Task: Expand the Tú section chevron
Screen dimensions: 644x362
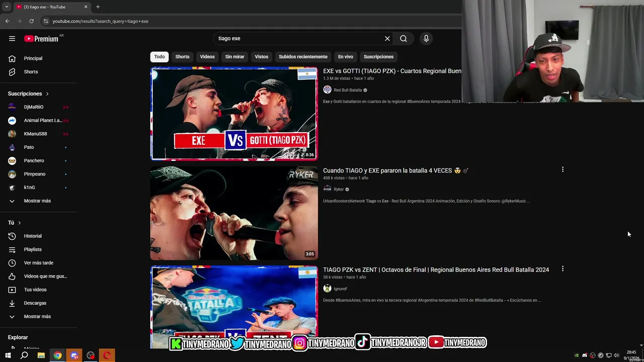Action: click(x=20, y=223)
